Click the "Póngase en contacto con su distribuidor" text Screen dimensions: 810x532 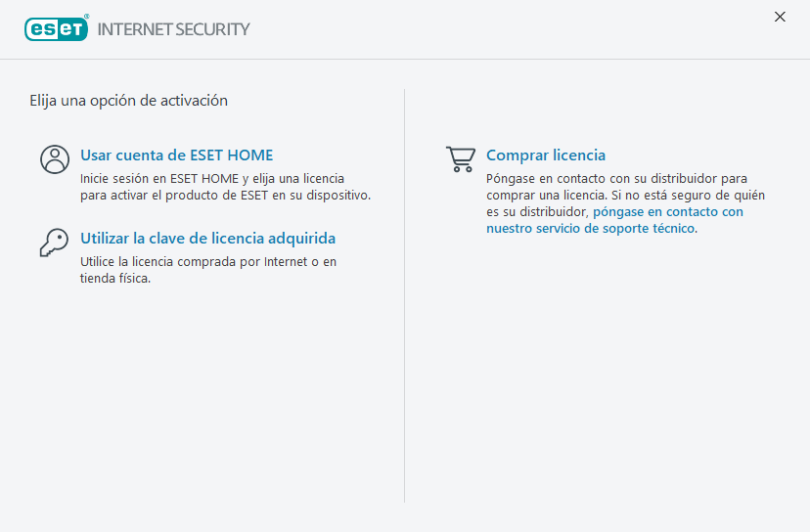coord(616,179)
